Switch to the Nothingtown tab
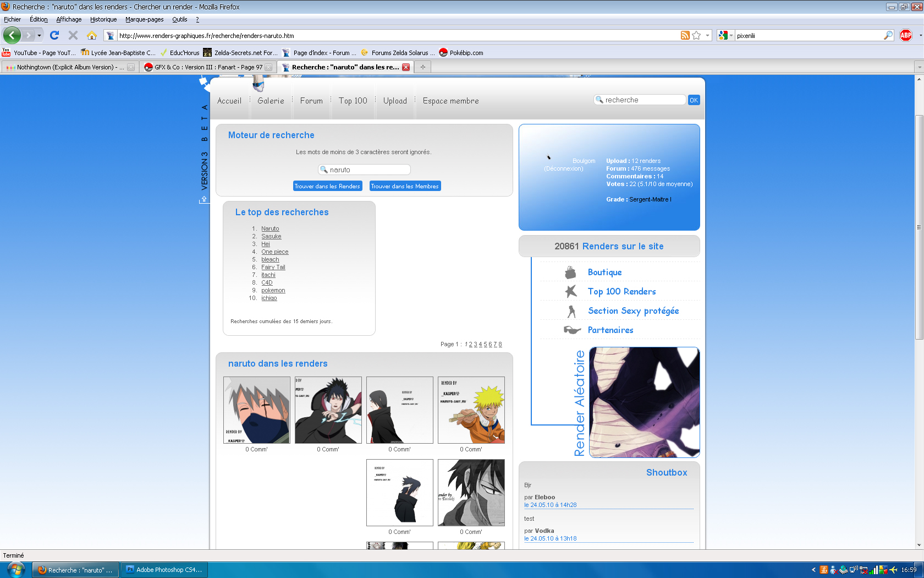This screenshot has width=924, height=578. point(69,67)
